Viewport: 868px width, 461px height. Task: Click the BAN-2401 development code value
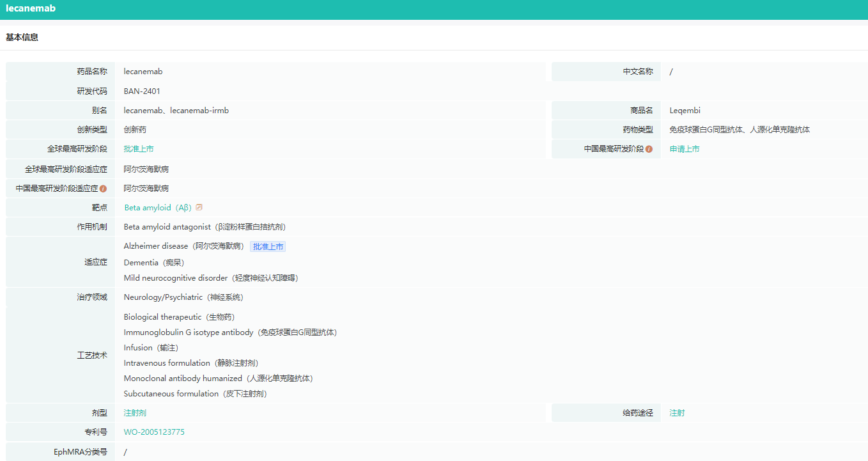pos(142,91)
